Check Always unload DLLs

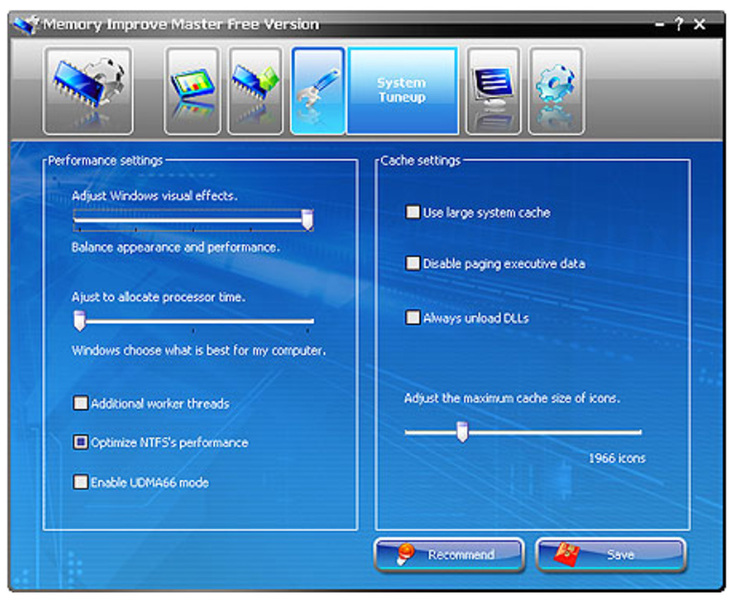tap(412, 318)
